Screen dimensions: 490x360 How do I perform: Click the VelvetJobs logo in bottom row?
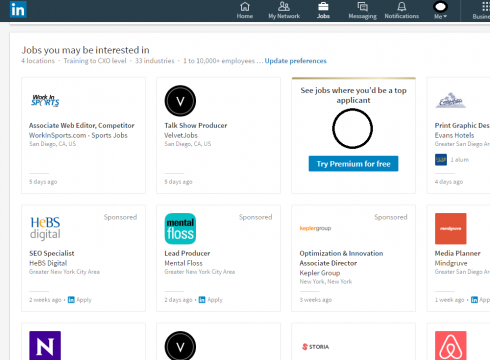pyautogui.click(x=180, y=346)
